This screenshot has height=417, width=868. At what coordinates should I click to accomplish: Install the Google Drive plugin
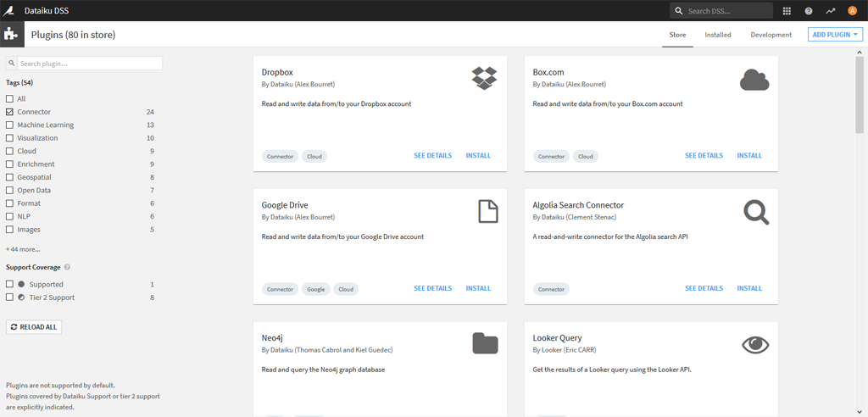pos(478,288)
